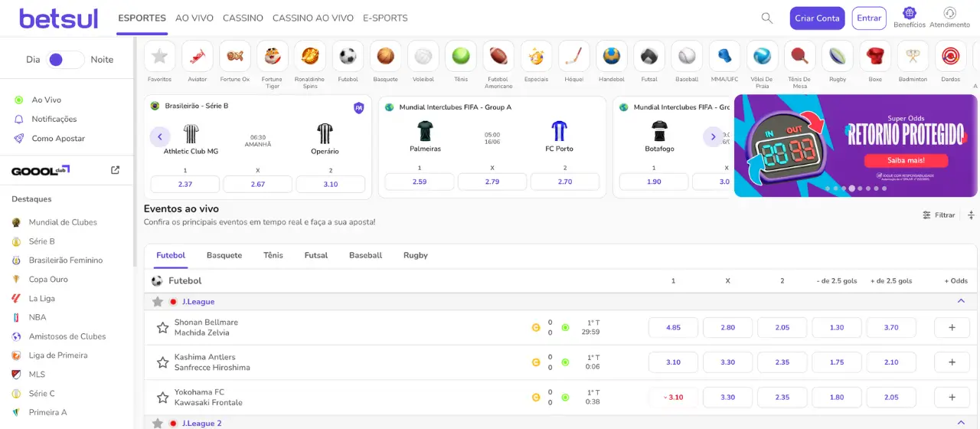Select the Vôlei De Praia icon
Screen dimensions: 980x429
coord(762,57)
